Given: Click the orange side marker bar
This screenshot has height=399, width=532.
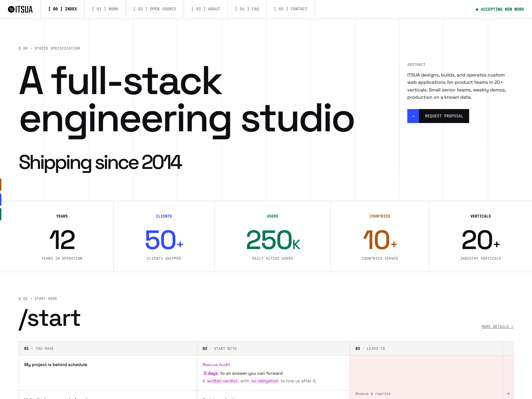Looking at the screenshot, I should pyautogui.click(x=1, y=185).
